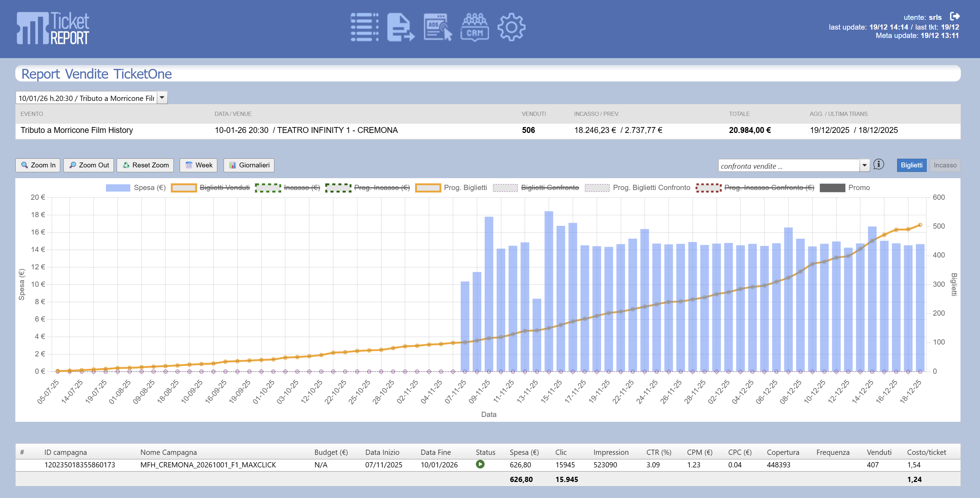Open the event selection dropdown arrow

click(162, 98)
